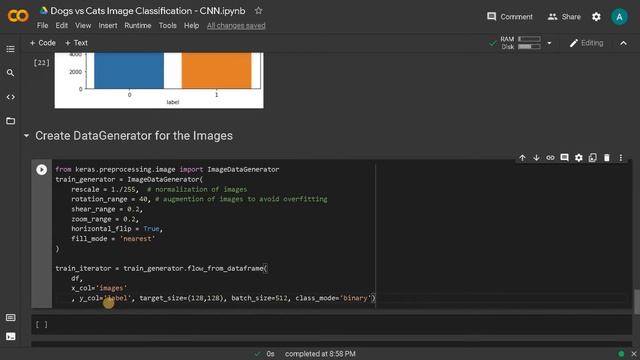
Task: Collapse the Create DataGenerator section
Action: [x=27, y=136]
